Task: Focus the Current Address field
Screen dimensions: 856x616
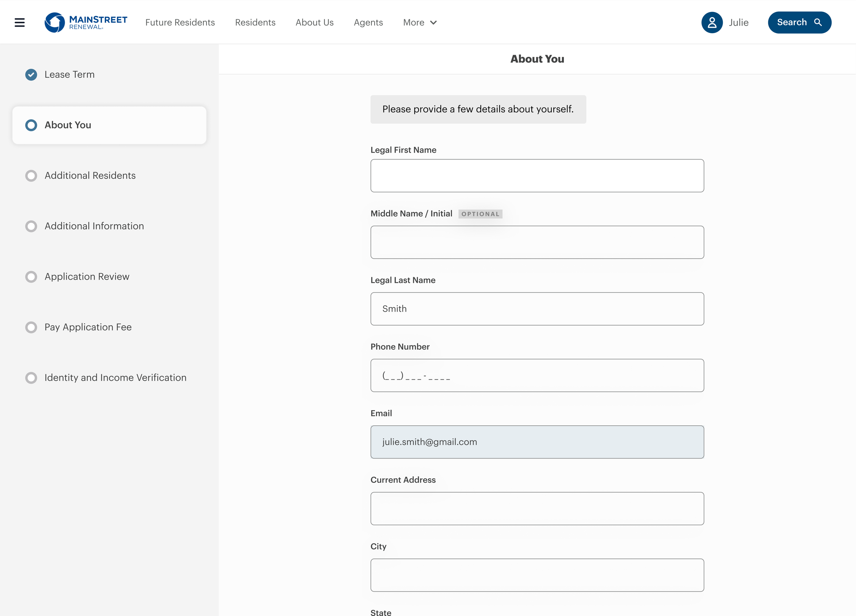Action: [x=537, y=508]
